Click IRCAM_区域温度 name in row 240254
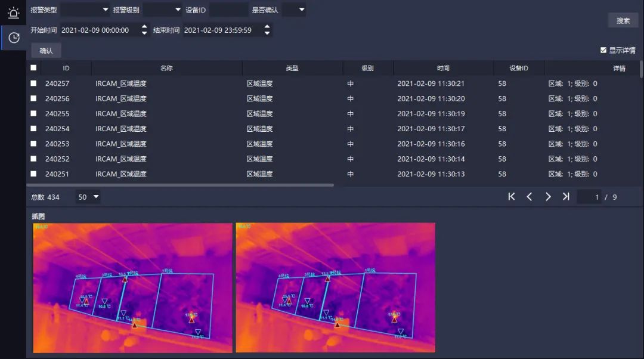 click(x=120, y=129)
